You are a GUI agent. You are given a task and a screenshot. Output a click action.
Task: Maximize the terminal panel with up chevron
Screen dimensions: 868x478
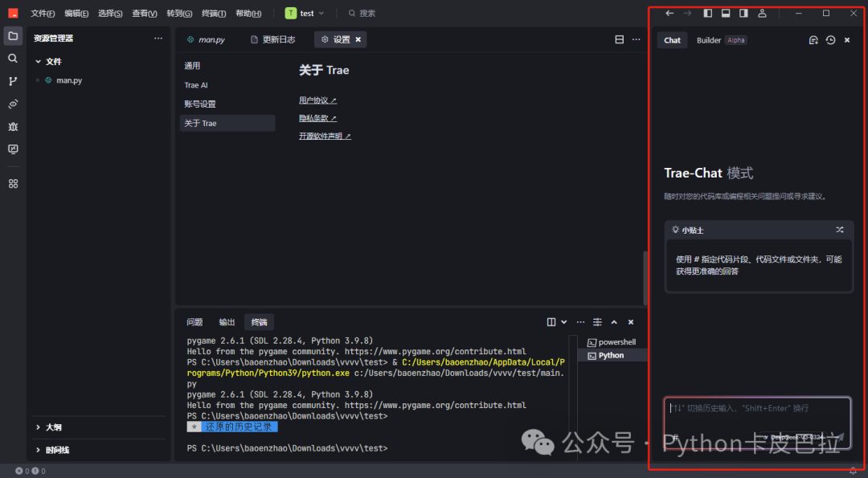(614, 322)
